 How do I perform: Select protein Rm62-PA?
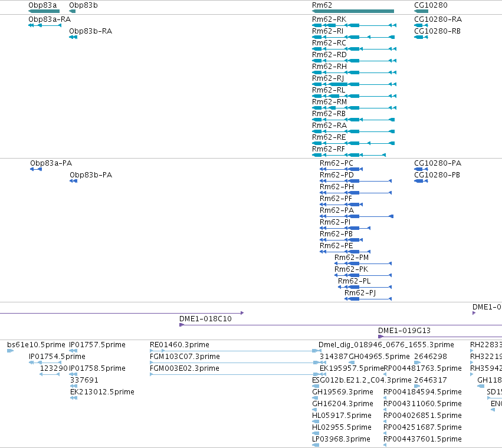[357, 217]
